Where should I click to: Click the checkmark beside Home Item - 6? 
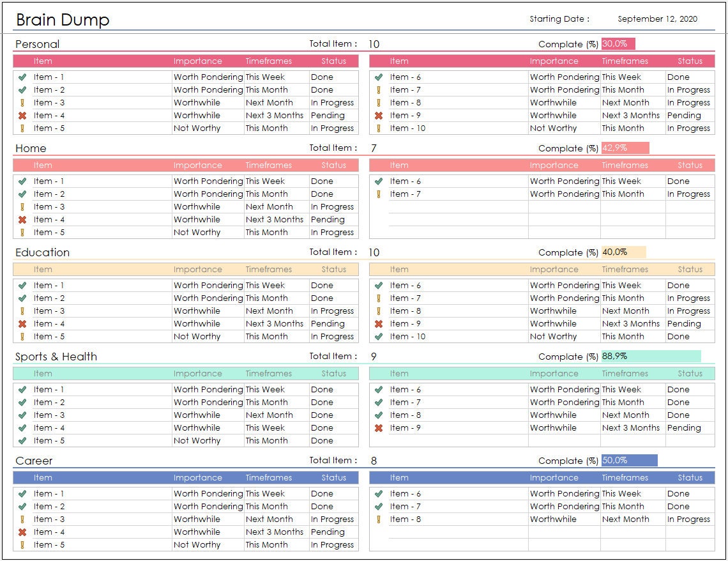click(379, 181)
